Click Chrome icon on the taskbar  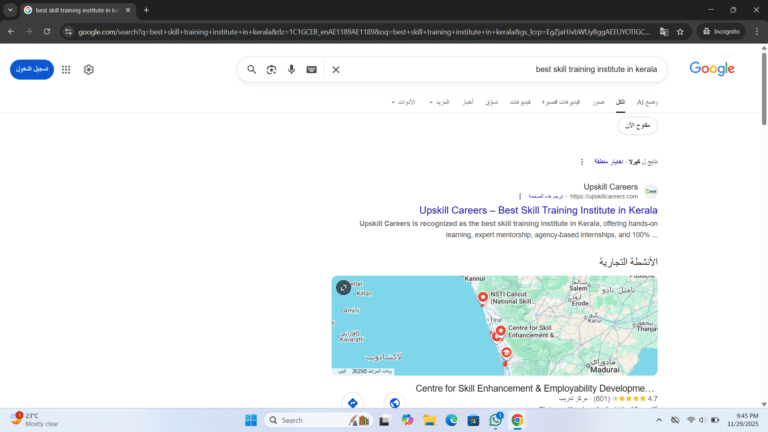tap(517, 420)
